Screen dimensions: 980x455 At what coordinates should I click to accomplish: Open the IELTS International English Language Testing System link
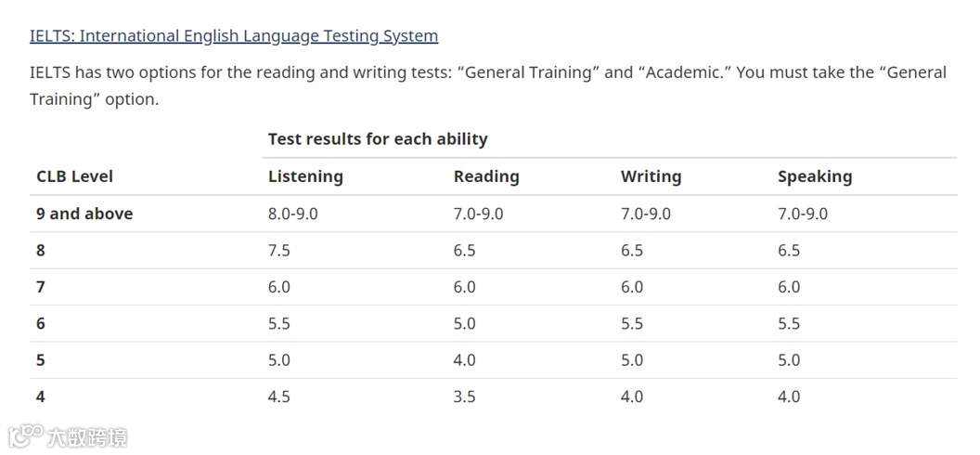(x=233, y=36)
